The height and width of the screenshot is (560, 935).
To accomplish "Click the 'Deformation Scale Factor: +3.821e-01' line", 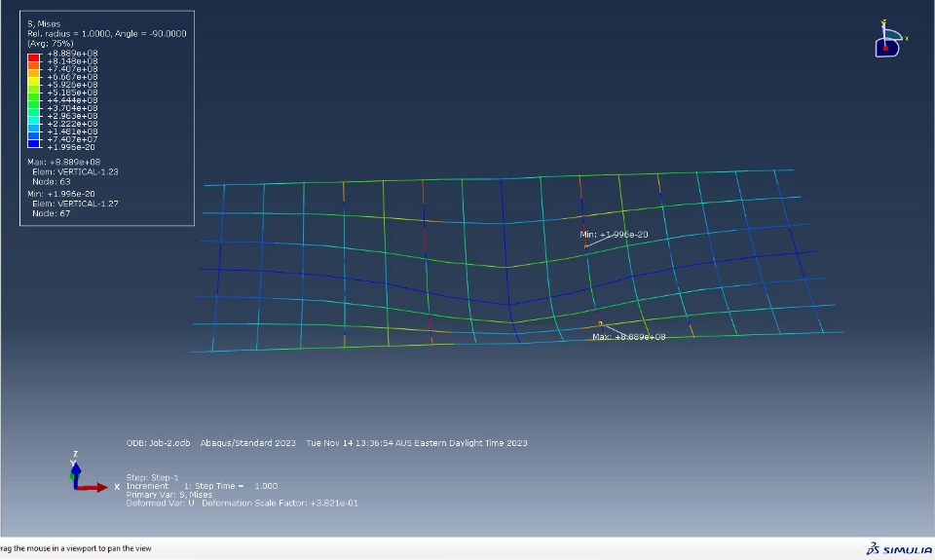I will tap(280, 504).
